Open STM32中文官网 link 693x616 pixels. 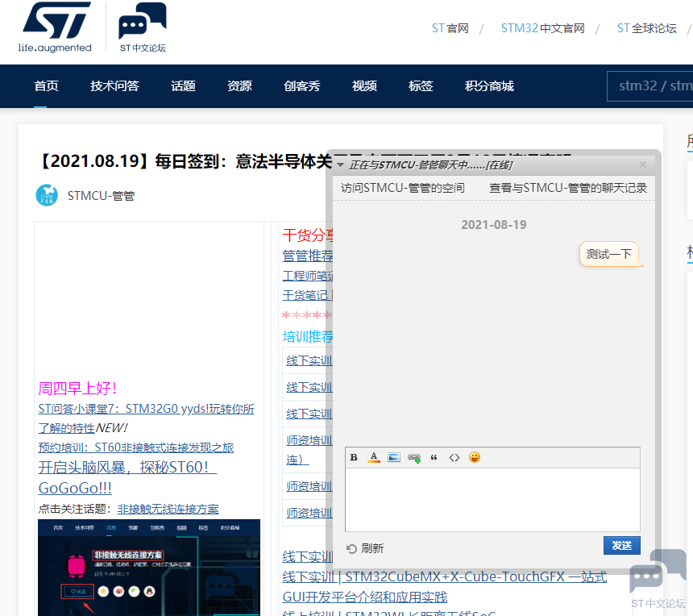[x=542, y=28]
